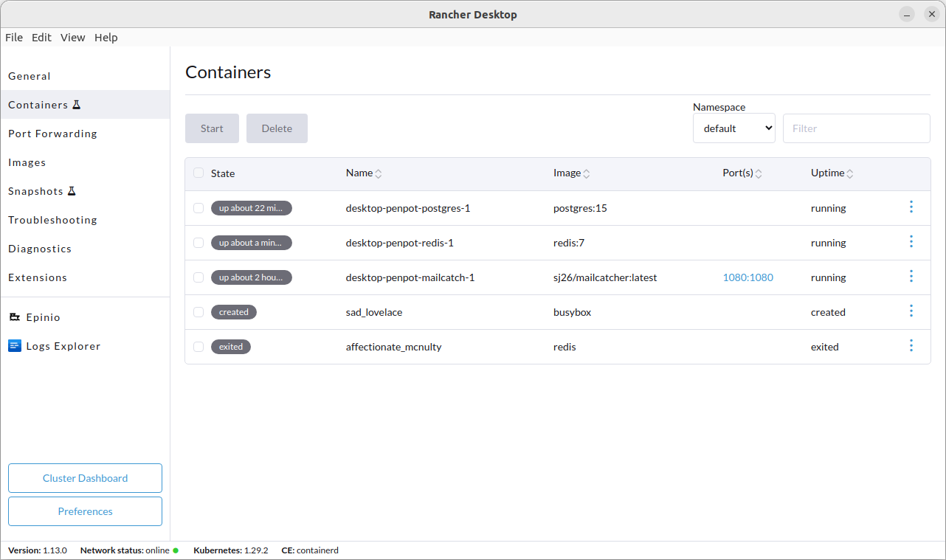Check the affectionate_mcnulty container checkbox
This screenshot has width=946, height=560.
point(198,347)
